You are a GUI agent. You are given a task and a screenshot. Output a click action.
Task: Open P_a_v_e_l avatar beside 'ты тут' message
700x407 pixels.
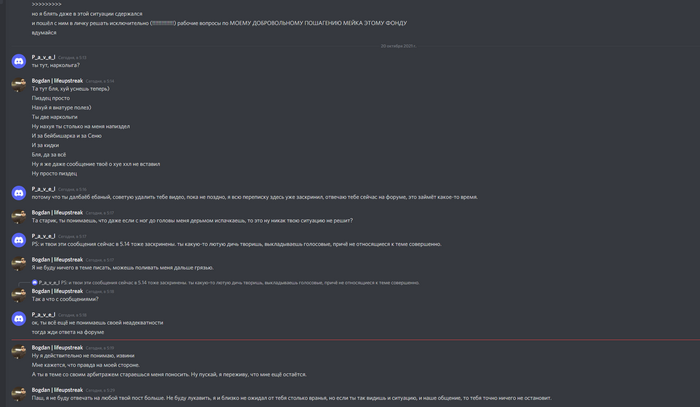click(x=19, y=61)
